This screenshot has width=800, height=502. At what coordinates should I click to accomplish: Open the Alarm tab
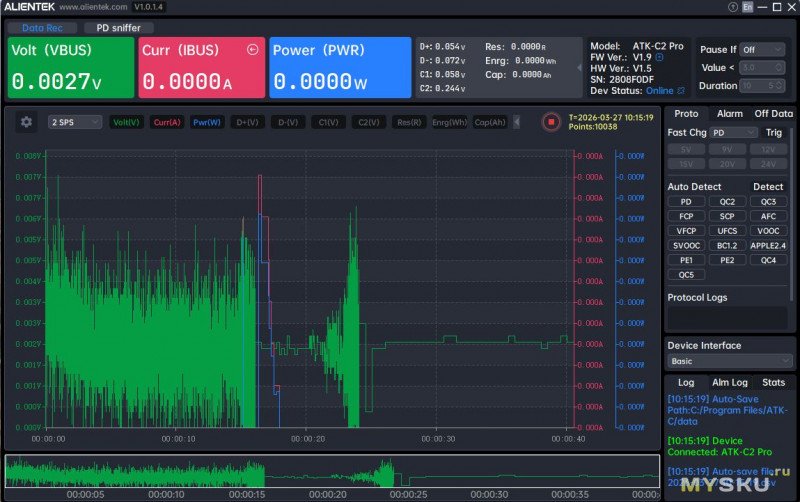(729, 114)
